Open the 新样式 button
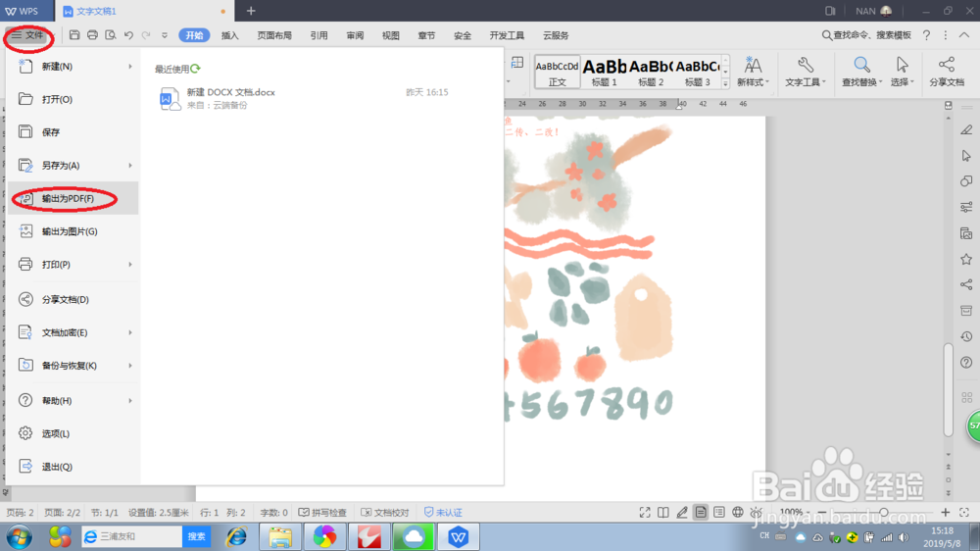Image resolution: width=980 pixels, height=551 pixels. [753, 72]
